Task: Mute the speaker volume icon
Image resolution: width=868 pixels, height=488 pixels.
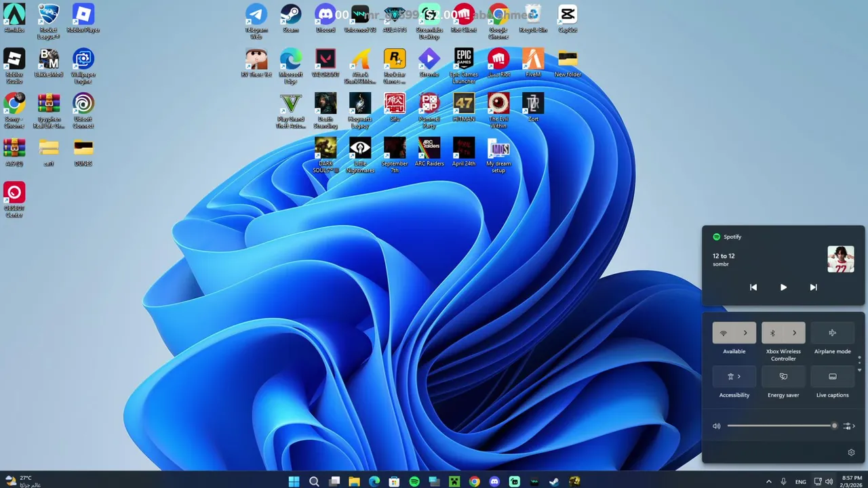Action: click(x=716, y=426)
